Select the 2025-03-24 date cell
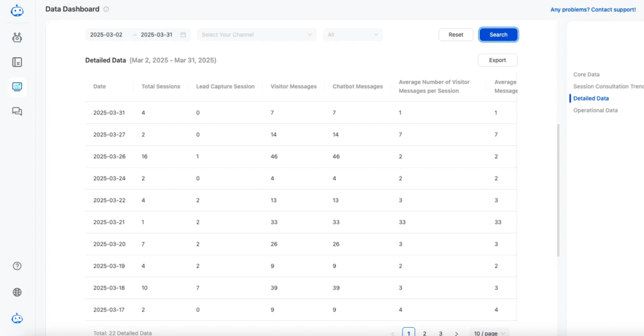 tap(109, 178)
